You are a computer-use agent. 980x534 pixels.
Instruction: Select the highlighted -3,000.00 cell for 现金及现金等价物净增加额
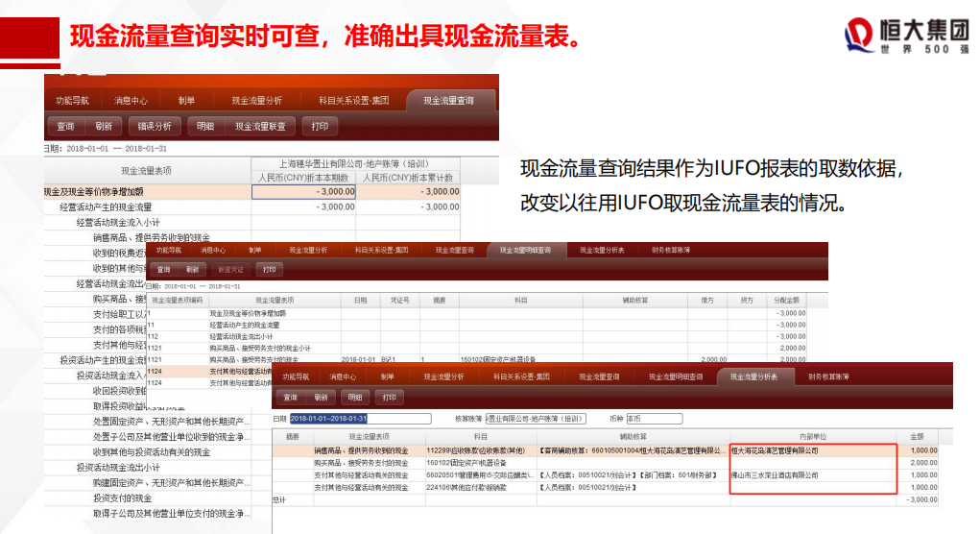[303, 192]
